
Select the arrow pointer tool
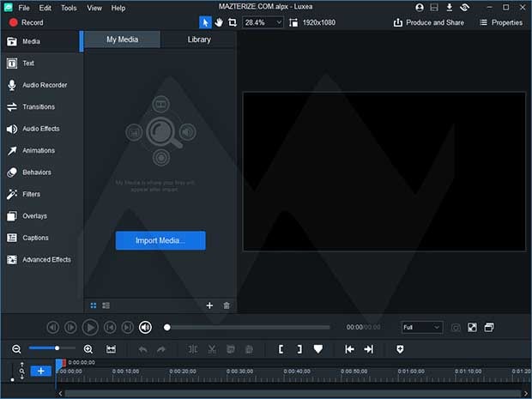[x=205, y=22]
